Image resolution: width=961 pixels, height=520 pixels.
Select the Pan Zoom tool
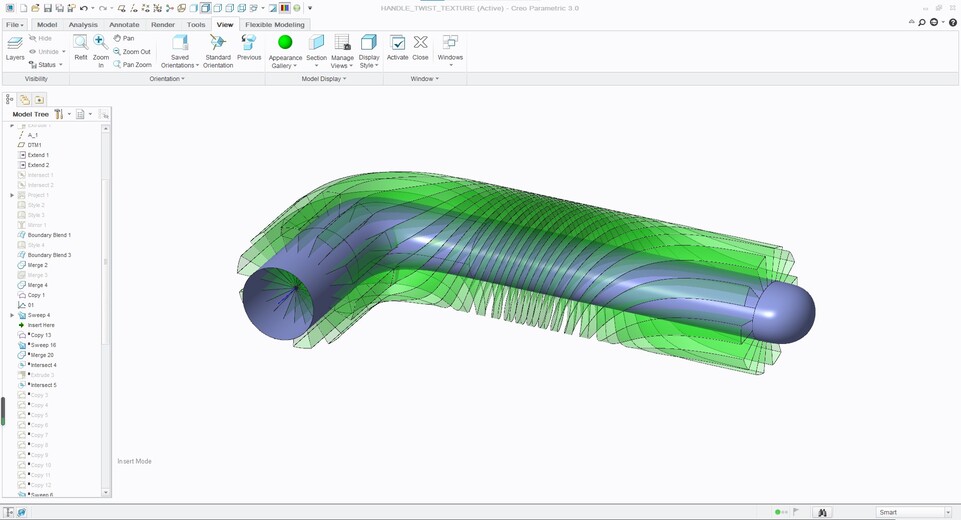tap(132, 64)
